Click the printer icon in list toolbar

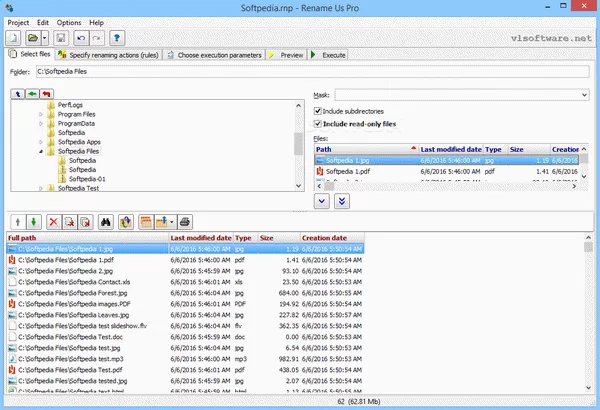(184, 221)
